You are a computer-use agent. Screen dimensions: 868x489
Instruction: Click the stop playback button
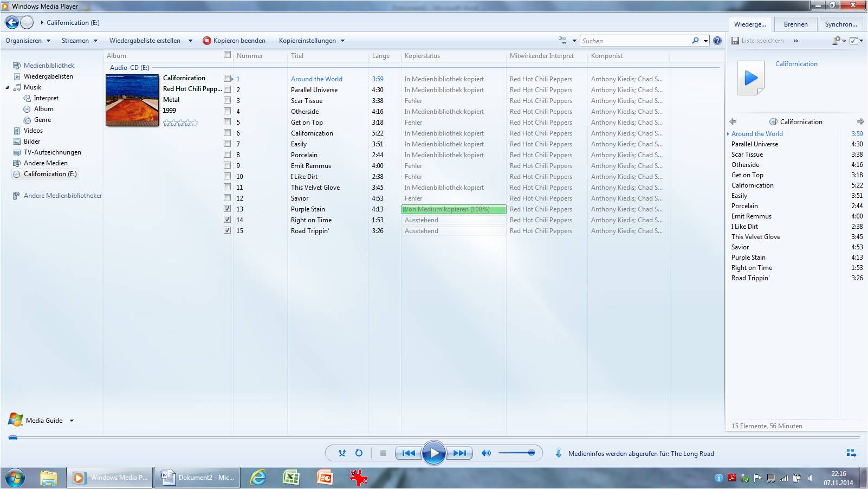point(383,453)
